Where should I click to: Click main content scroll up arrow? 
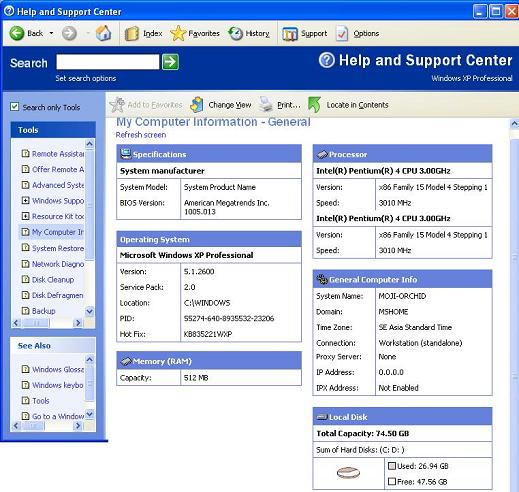pos(514,124)
